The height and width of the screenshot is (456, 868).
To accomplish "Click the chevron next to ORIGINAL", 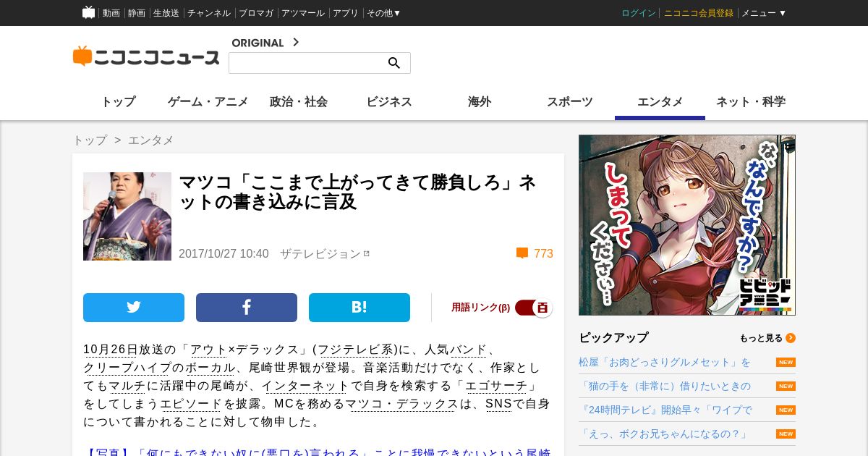I will [295, 42].
